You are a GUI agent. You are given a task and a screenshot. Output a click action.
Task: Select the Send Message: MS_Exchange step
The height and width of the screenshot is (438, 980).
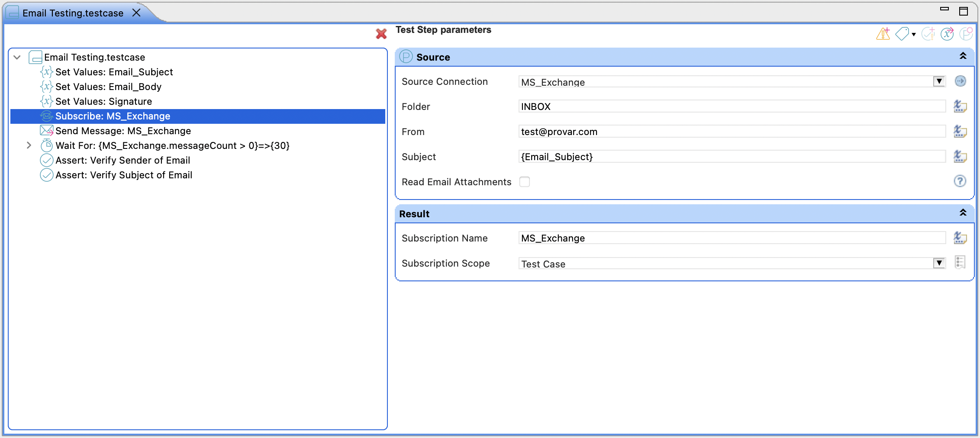[122, 131]
